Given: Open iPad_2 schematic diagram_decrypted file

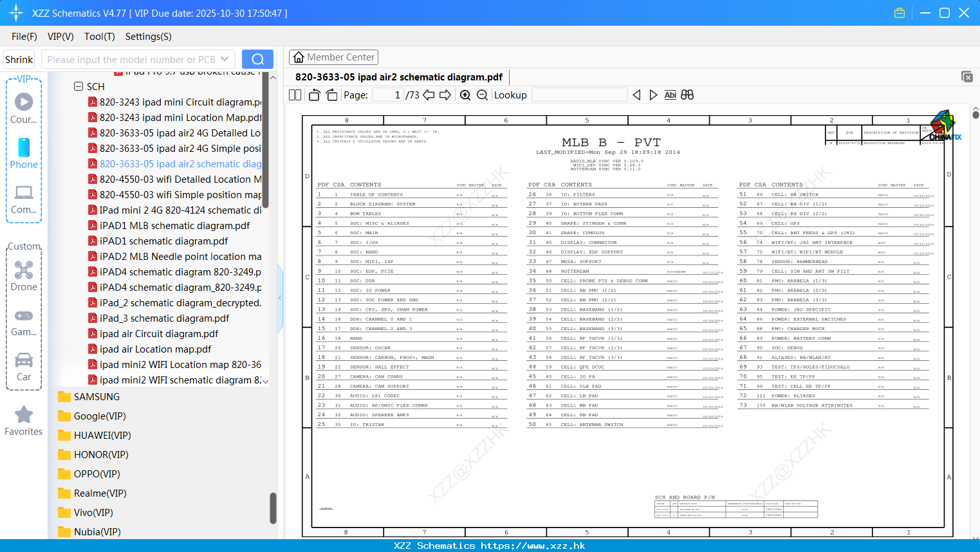Looking at the screenshot, I should [175, 303].
